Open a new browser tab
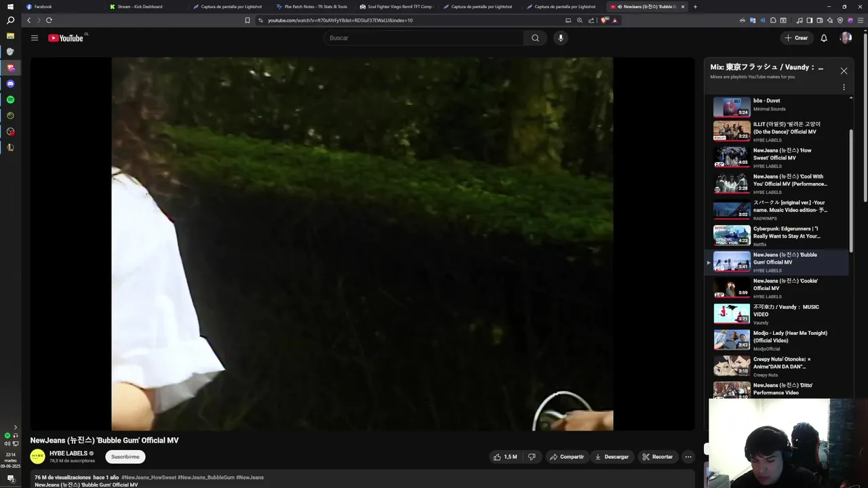868x488 pixels. coord(695,6)
